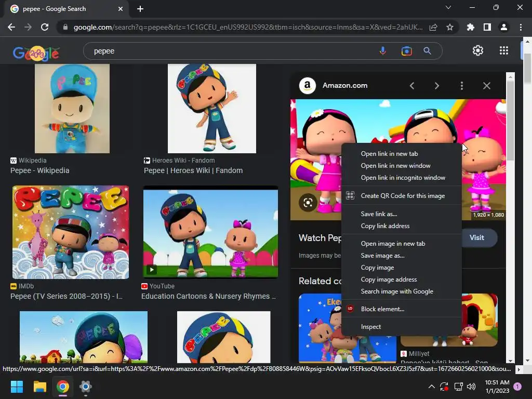
Task: Click the Lens icon on preview image
Action: pyautogui.click(x=308, y=203)
